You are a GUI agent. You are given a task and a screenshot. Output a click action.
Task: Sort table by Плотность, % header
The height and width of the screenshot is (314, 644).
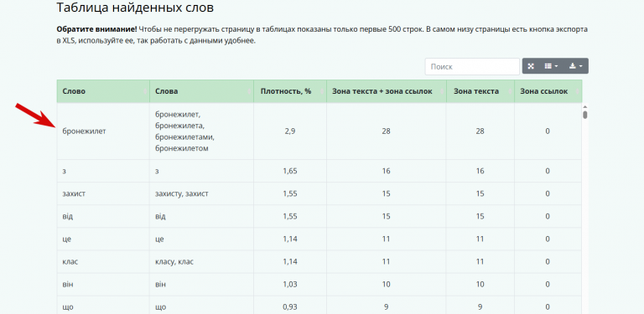(290, 91)
